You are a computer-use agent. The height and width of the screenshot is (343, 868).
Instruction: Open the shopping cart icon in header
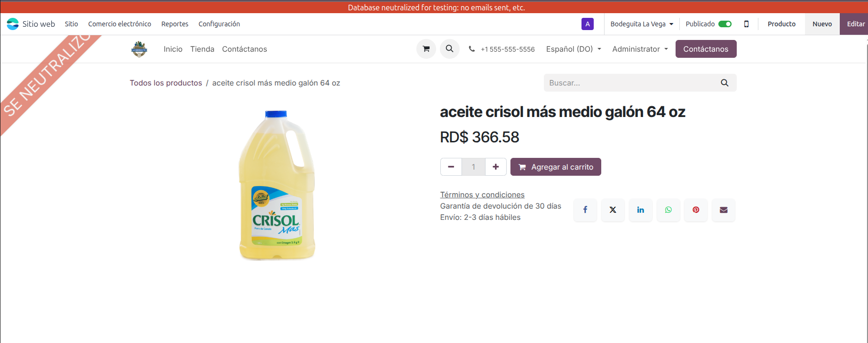426,49
